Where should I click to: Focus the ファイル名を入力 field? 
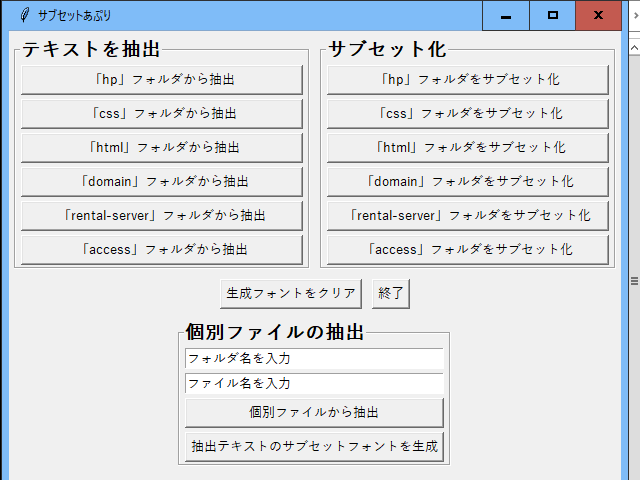click(314, 383)
